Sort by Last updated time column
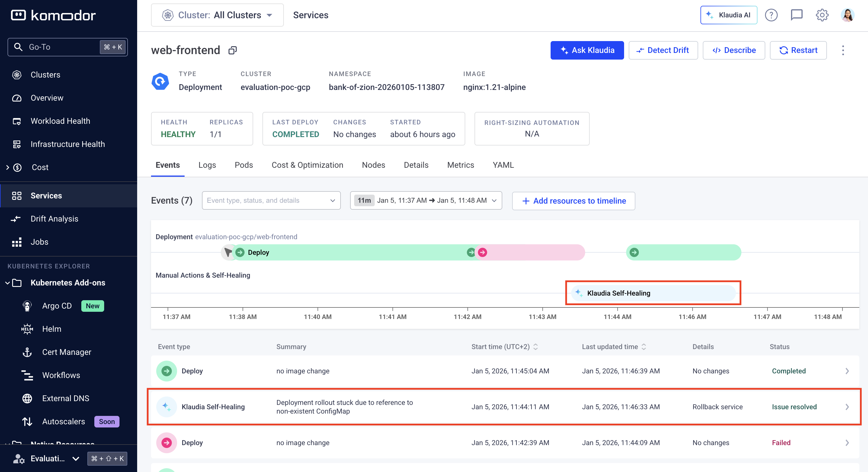 tap(643, 347)
